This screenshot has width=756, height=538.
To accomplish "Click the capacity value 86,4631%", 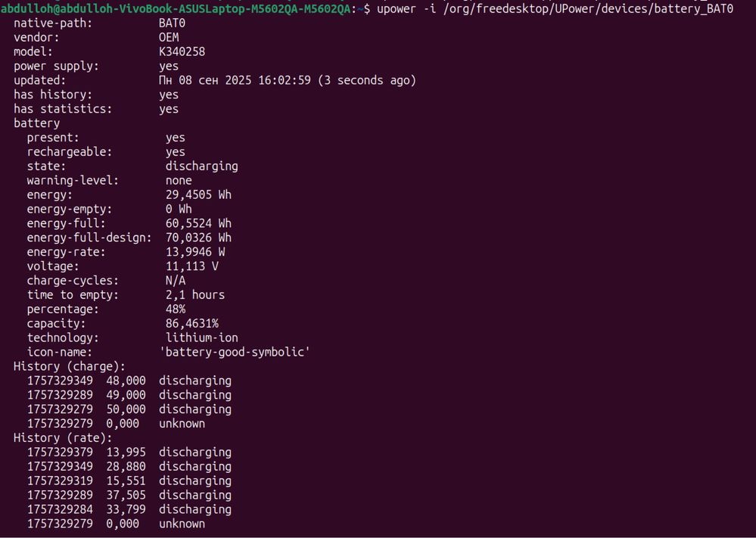I will tap(192, 323).
